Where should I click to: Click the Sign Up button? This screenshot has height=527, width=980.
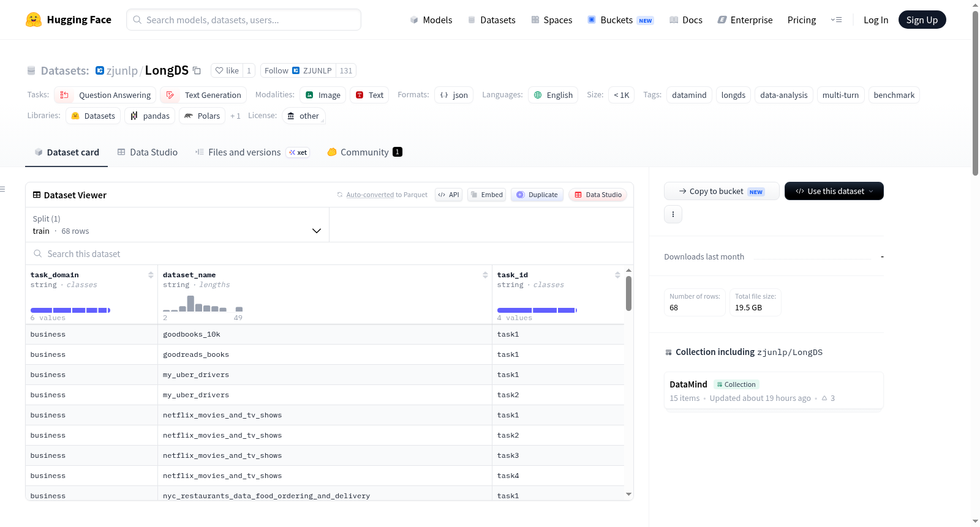[922, 20]
